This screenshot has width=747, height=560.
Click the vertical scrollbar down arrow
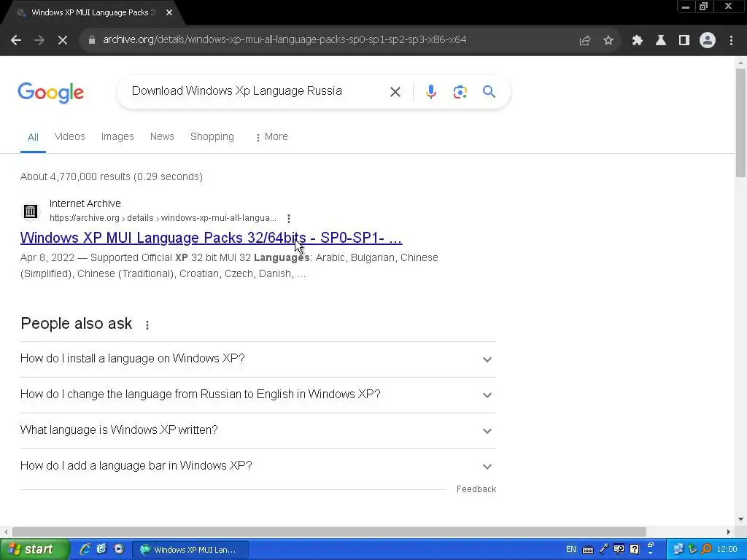(740, 519)
